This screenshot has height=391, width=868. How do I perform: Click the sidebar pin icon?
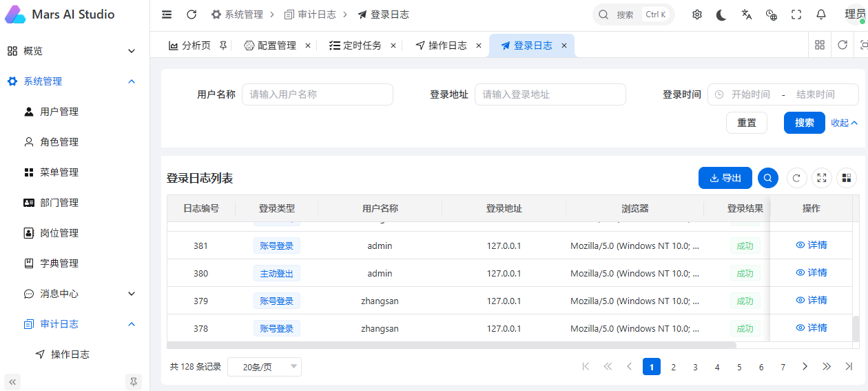(134, 381)
